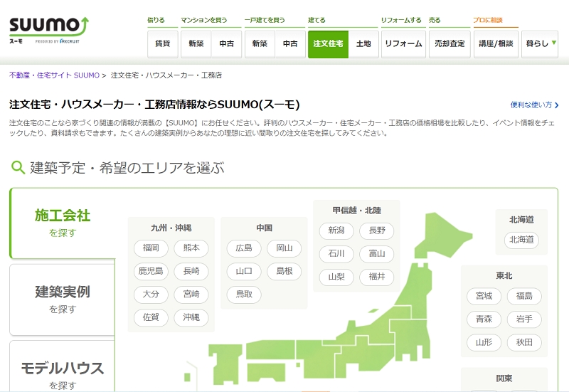Screen dimensions: 569x392
Task: Choose 福島 prefecture
Action: 524,296
